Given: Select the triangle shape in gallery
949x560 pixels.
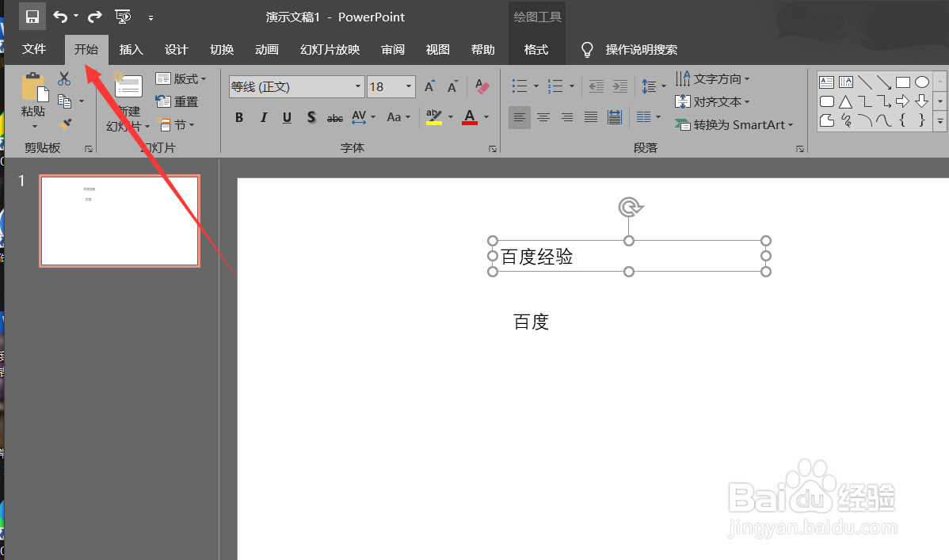Looking at the screenshot, I should point(845,101).
